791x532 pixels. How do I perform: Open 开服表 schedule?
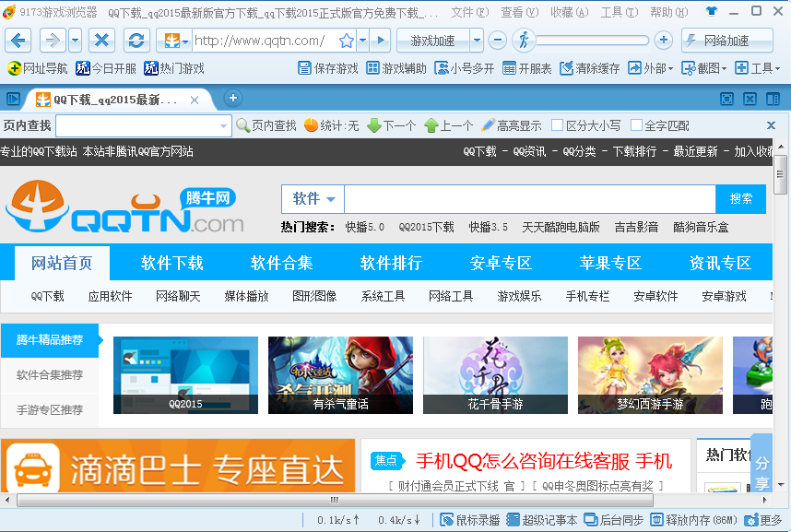pyautogui.click(x=527, y=68)
